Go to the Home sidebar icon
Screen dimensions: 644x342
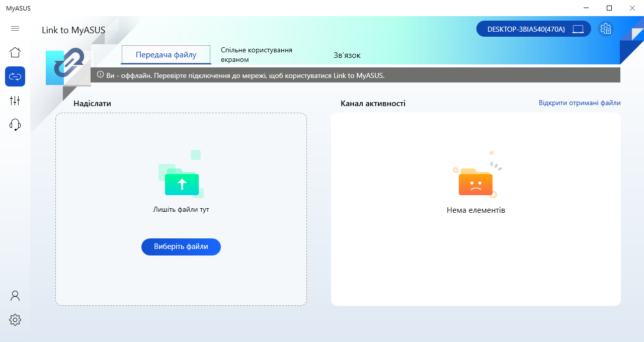click(15, 52)
